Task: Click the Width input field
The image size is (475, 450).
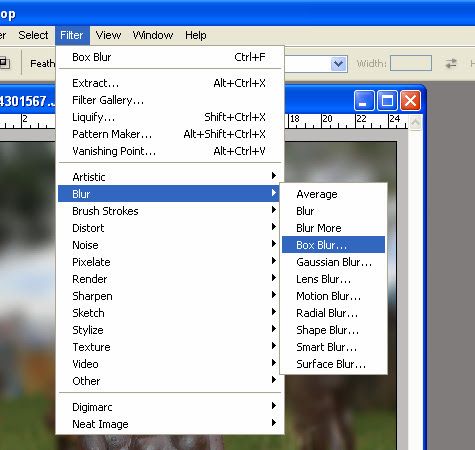Action: click(411, 63)
